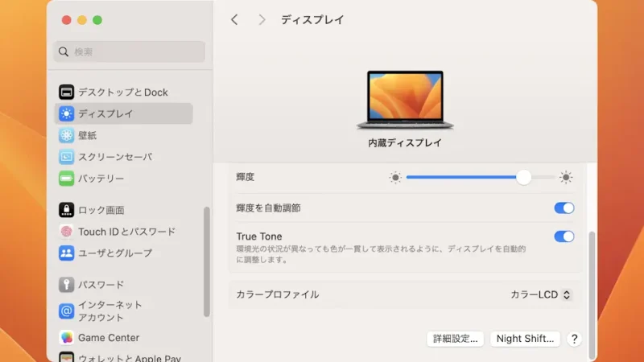Click the 検索 search field
The width and height of the screenshot is (644, 362).
130,51
